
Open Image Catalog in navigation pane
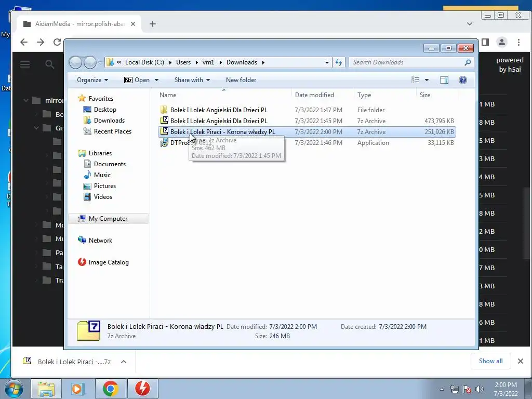(x=108, y=262)
